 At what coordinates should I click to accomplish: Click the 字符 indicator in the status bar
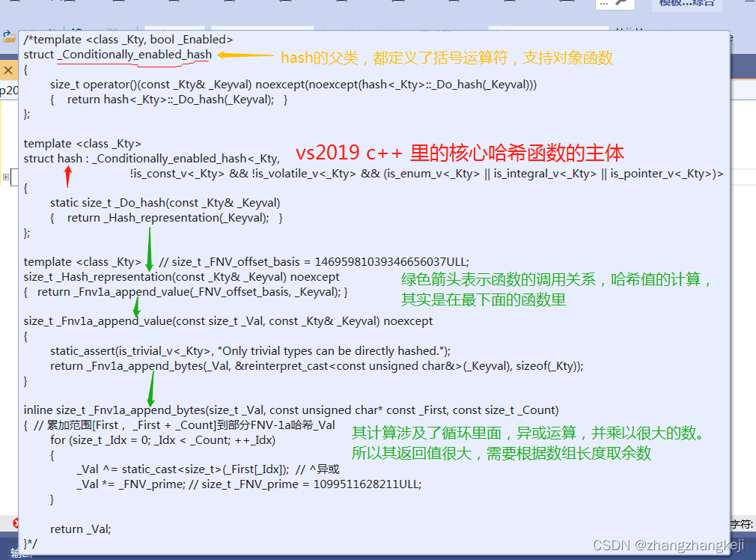pyautogui.click(x=742, y=523)
